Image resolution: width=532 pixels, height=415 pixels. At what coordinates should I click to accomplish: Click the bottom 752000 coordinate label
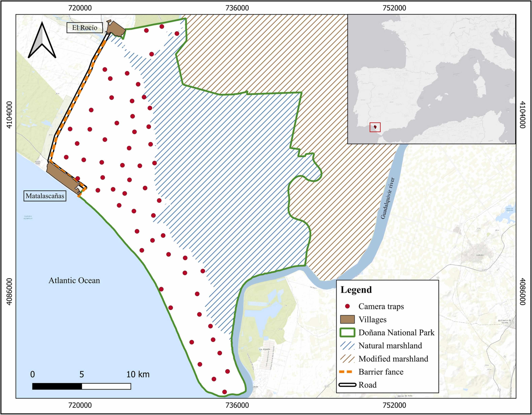click(394, 406)
